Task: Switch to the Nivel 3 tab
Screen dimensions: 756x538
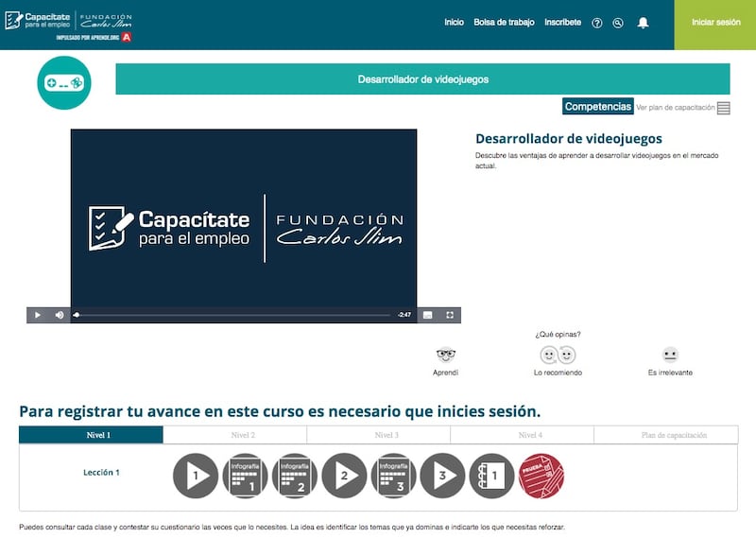Action: coord(379,435)
